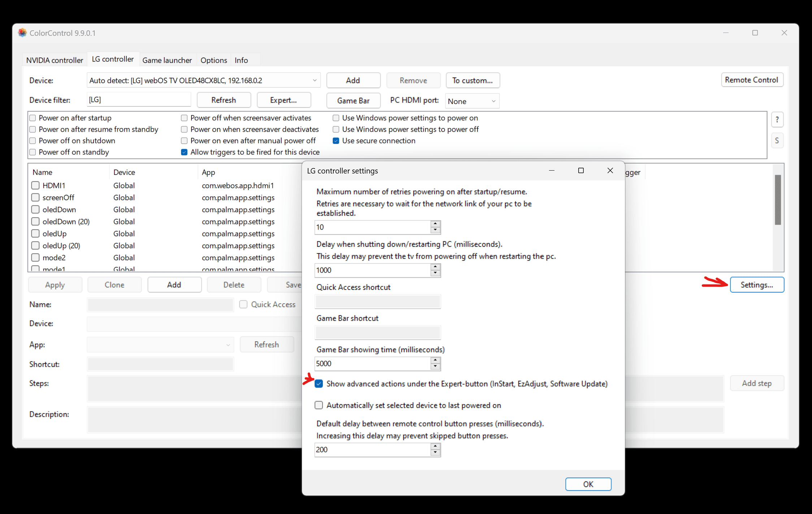Viewport: 812px width, 514px height.
Task: Click the ColorControl app icon in title bar
Action: point(22,33)
